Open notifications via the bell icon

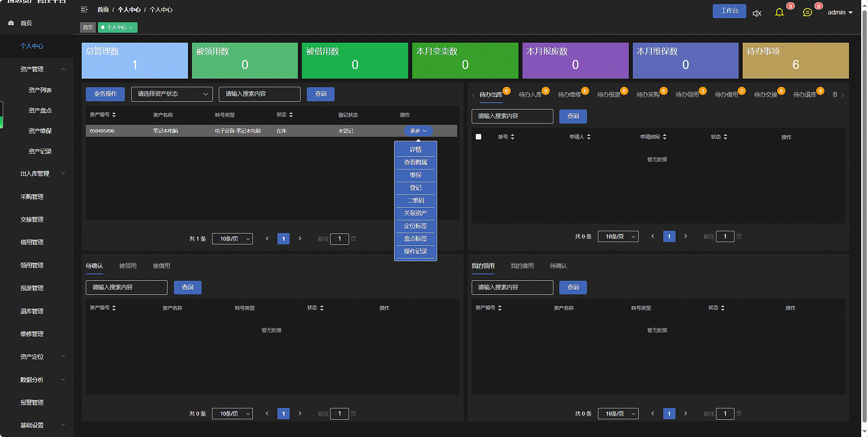point(779,12)
